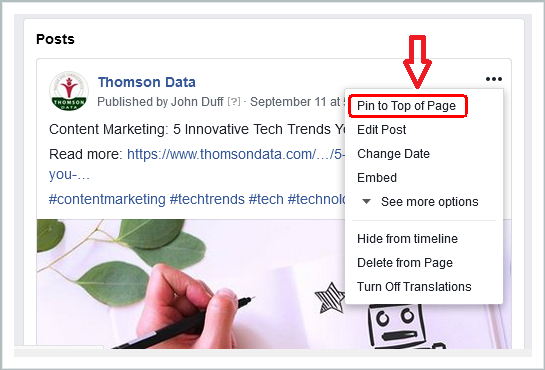This screenshot has width=545, height=370.
Task: Click the [?] help icon beside John Duff
Action: 234,101
